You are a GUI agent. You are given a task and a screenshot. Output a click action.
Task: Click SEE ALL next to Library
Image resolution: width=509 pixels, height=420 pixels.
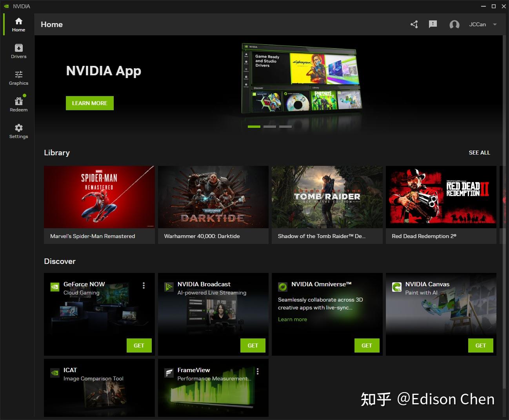click(479, 153)
